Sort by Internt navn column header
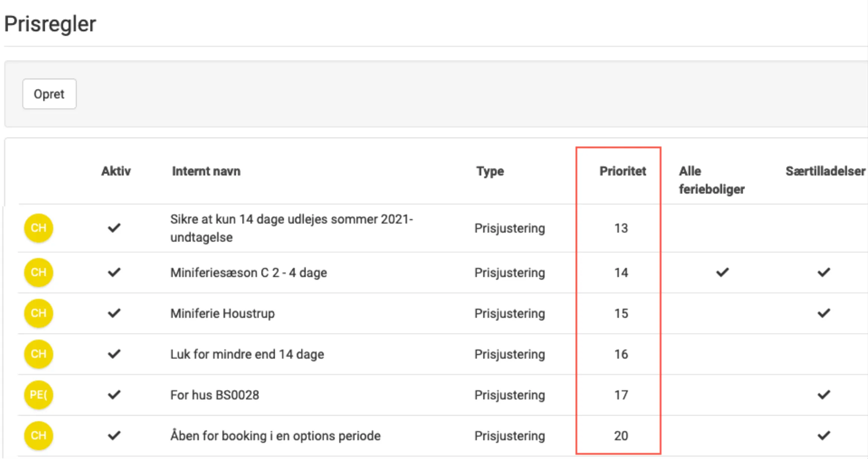Viewport: 868px width, 459px height. (206, 171)
